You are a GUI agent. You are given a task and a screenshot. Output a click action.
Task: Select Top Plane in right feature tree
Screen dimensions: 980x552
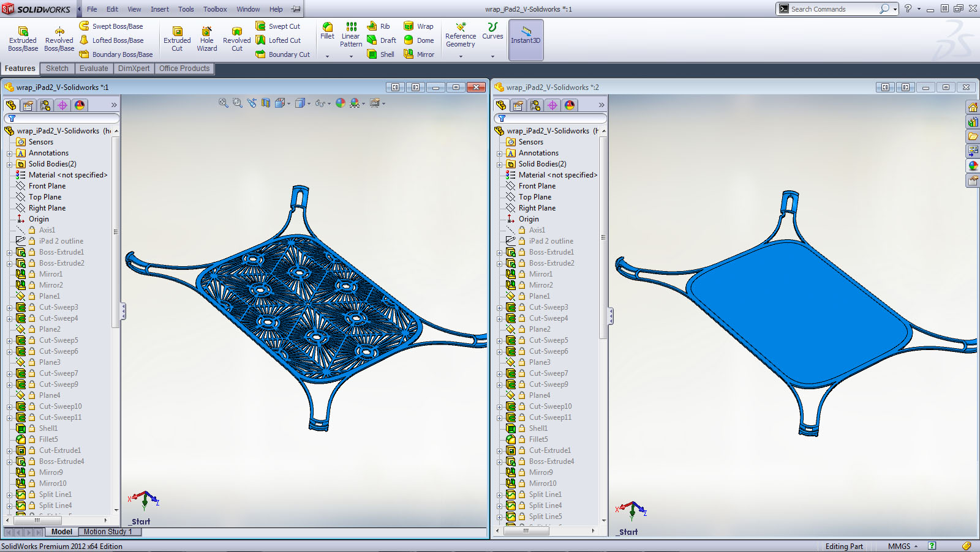click(535, 197)
